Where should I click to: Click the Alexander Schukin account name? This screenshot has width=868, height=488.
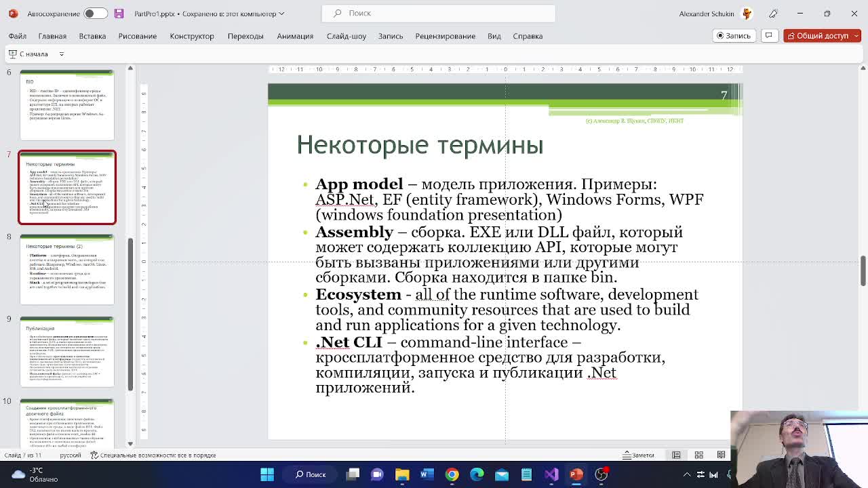(706, 14)
